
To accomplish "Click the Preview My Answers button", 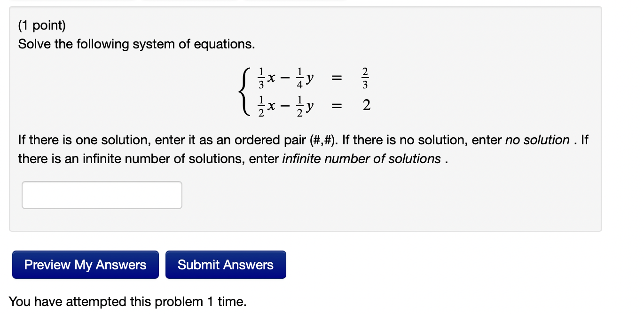I will (85, 265).
